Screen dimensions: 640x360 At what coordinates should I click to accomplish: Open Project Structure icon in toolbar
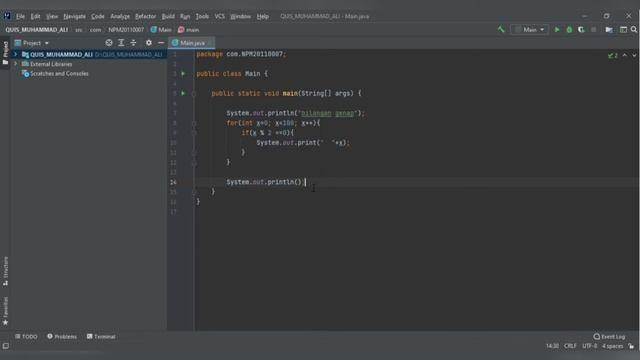tap(609, 29)
